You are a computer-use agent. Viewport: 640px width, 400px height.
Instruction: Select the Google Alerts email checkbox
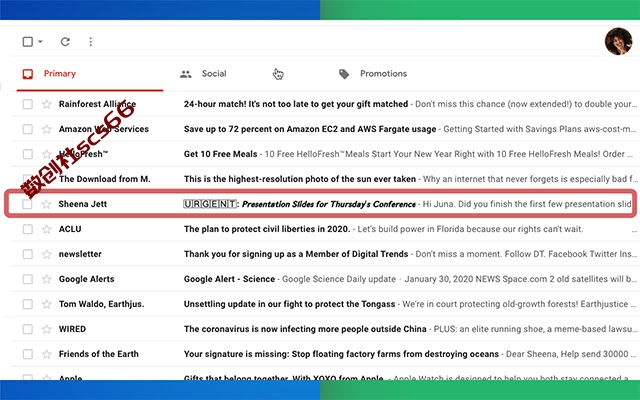coord(28,279)
